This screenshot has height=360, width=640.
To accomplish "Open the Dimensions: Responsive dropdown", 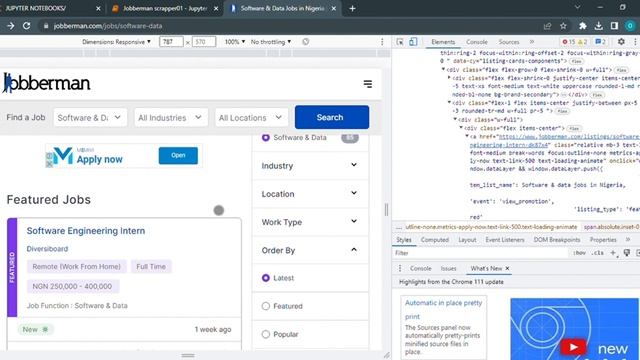I will pyautogui.click(x=116, y=42).
